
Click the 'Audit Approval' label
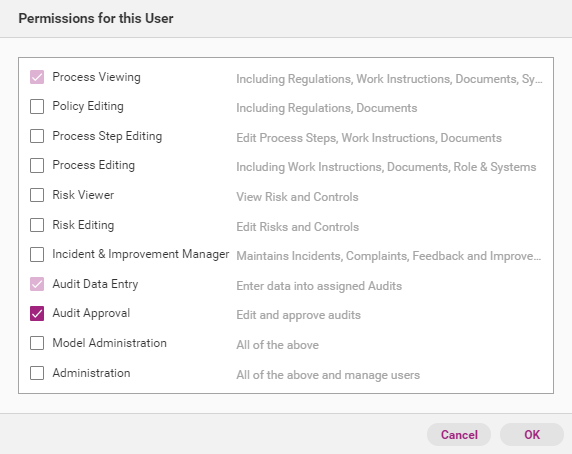pyautogui.click(x=91, y=314)
